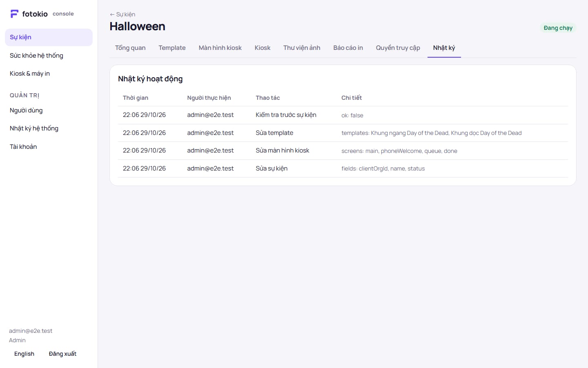Open the Quyền truy cập tab
The width and height of the screenshot is (588, 368).
[398, 48]
